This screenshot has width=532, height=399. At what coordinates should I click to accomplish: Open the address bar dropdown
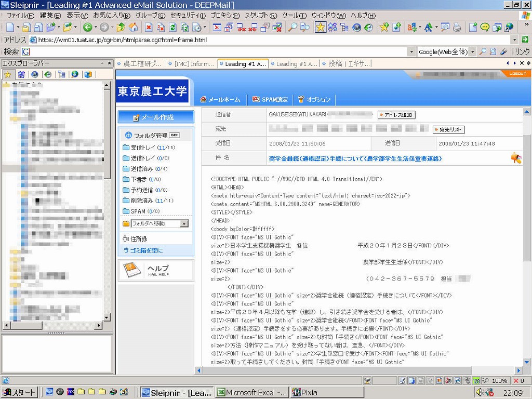(515, 39)
